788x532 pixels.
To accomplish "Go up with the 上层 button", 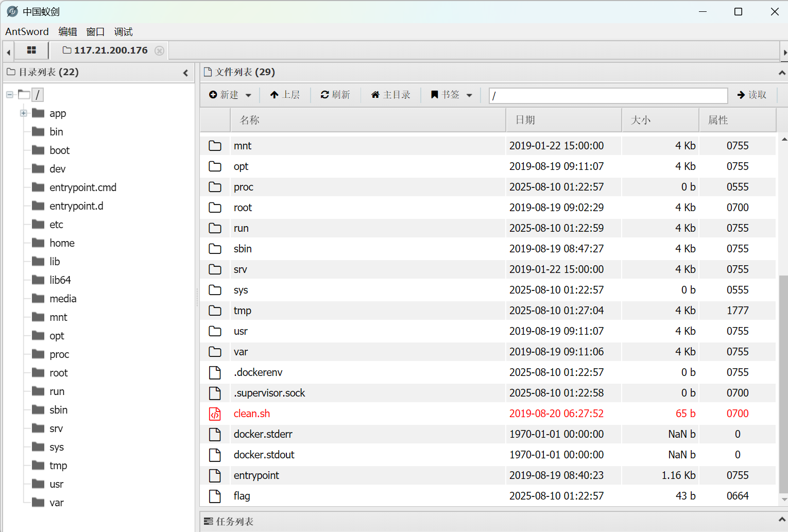I will tap(285, 95).
